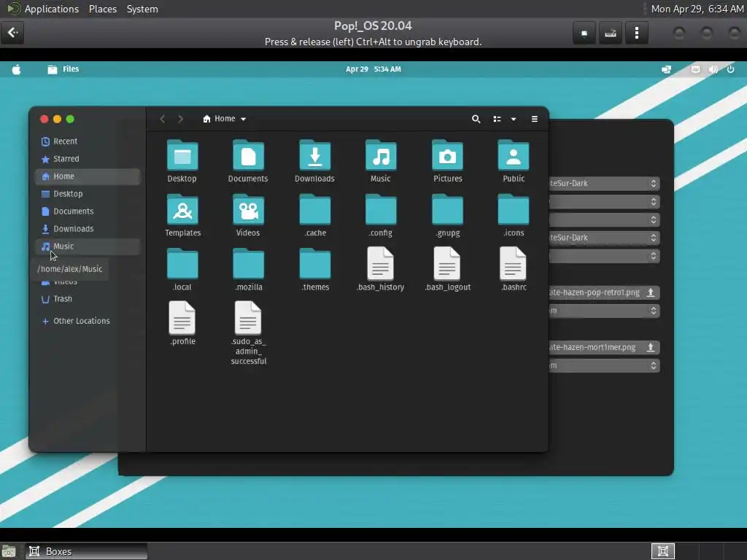This screenshot has width=747, height=560.
Task: Open Trash in the sidebar
Action: pyautogui.click(x=88, y=299)
